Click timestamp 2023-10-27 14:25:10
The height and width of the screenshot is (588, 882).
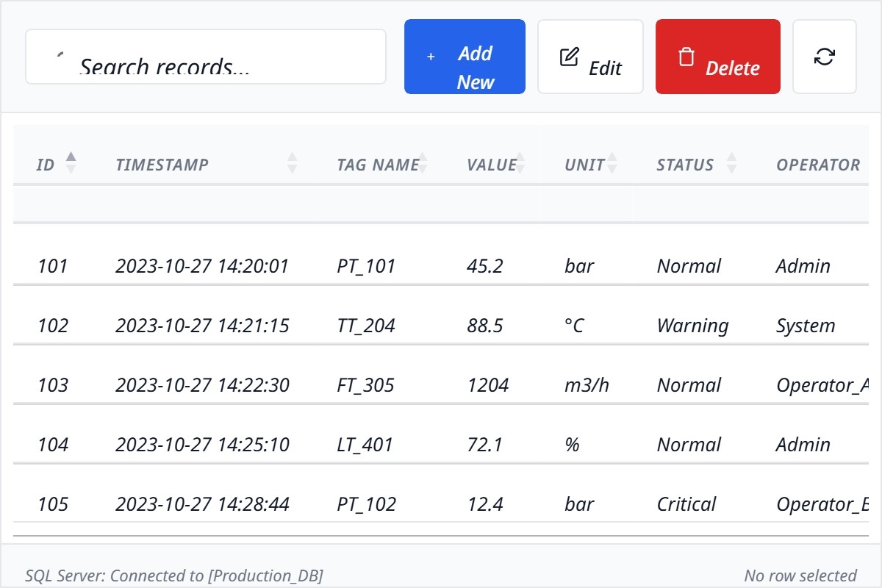pyautogui.click(x=202, y=445)
